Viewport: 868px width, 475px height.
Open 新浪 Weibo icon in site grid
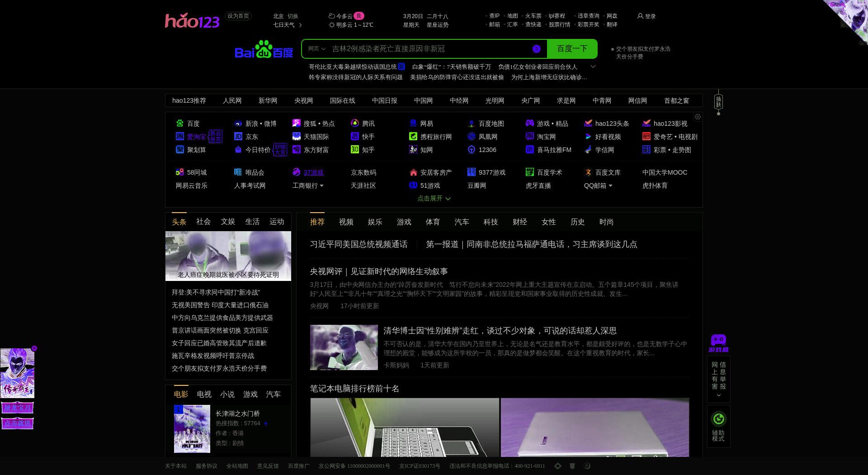[238, 123]
